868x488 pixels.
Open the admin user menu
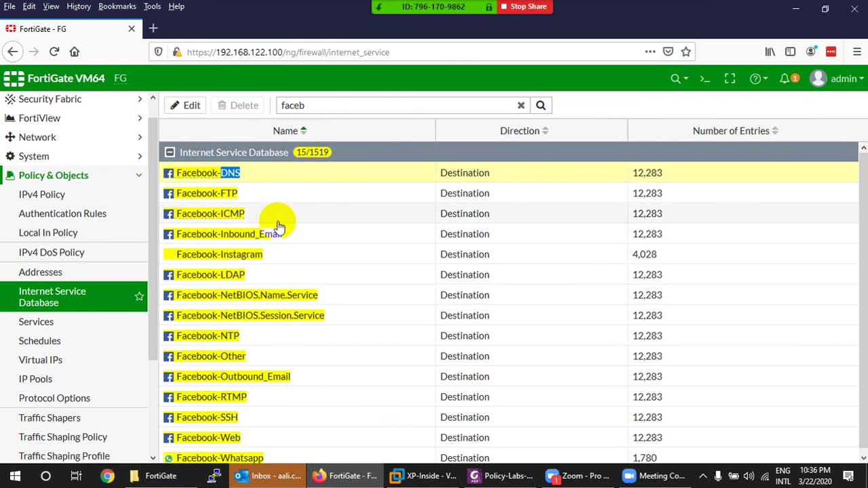(x=837, y=79)
